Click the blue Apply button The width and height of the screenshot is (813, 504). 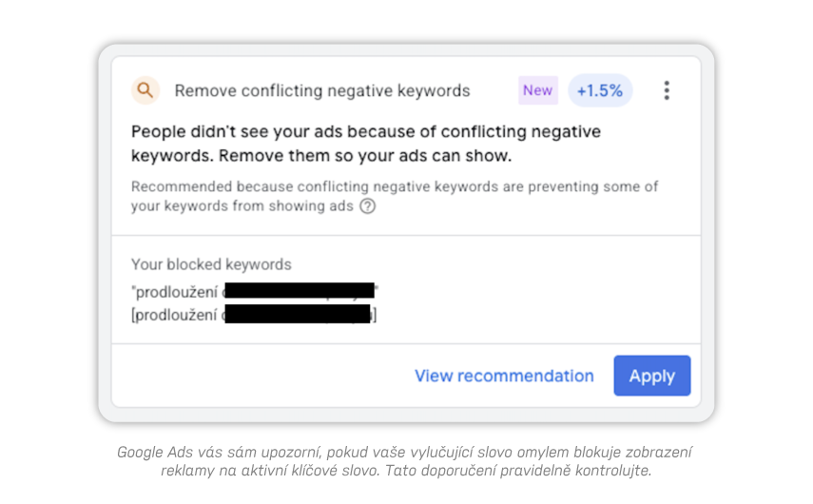(651, 376)
